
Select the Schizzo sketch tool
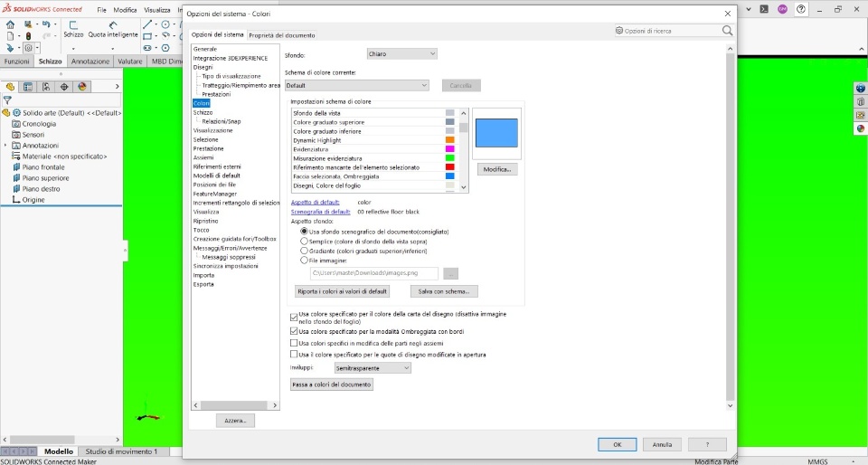coord(73,29)
